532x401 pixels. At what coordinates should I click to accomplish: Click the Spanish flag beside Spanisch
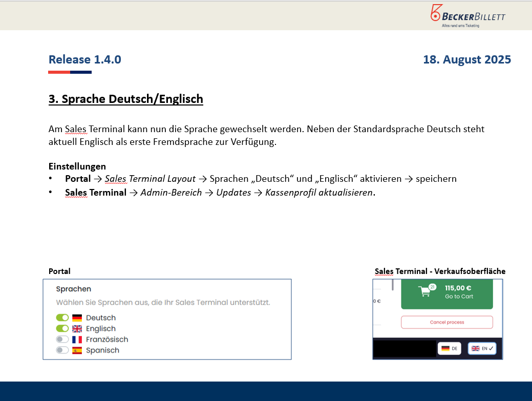point(77,350)
